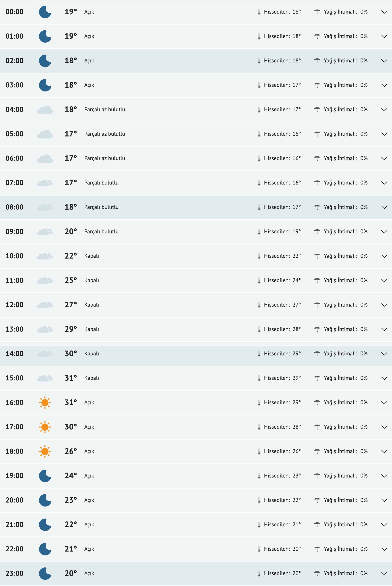This screenshot has width=392, height=586.
Task: Click the moon icon for 00:00
Action: pyautogui.click(x=45, y=12)
